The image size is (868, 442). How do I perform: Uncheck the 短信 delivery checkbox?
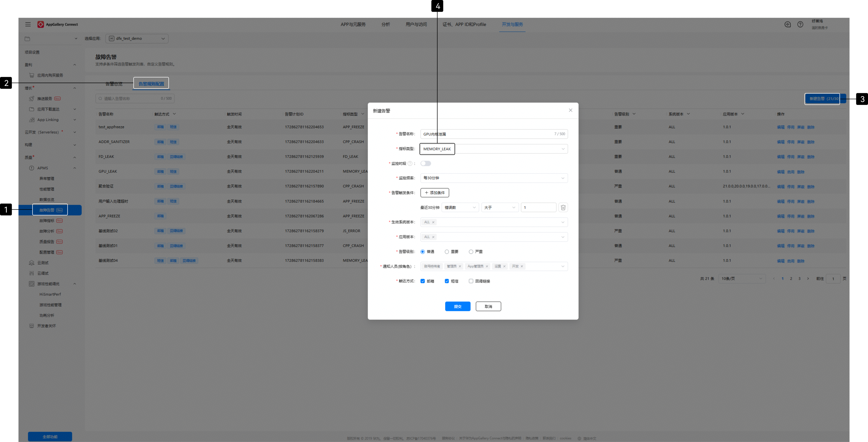(x=446, y=281)
